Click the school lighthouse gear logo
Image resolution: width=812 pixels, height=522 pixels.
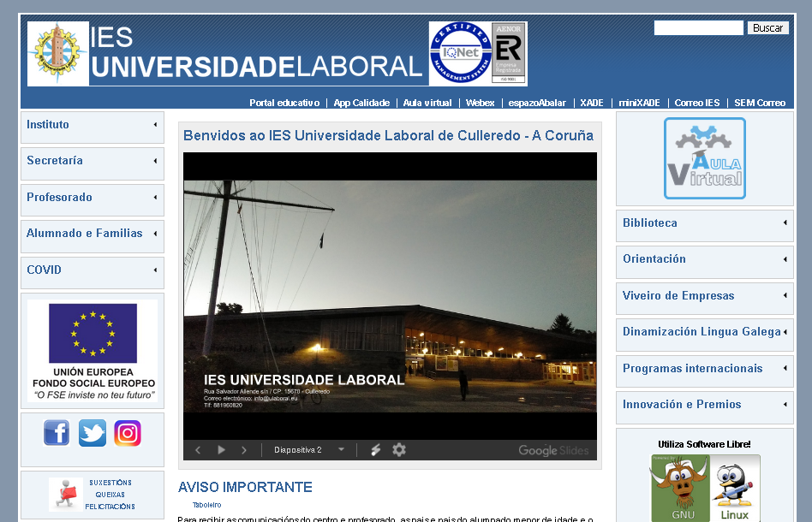58,53
